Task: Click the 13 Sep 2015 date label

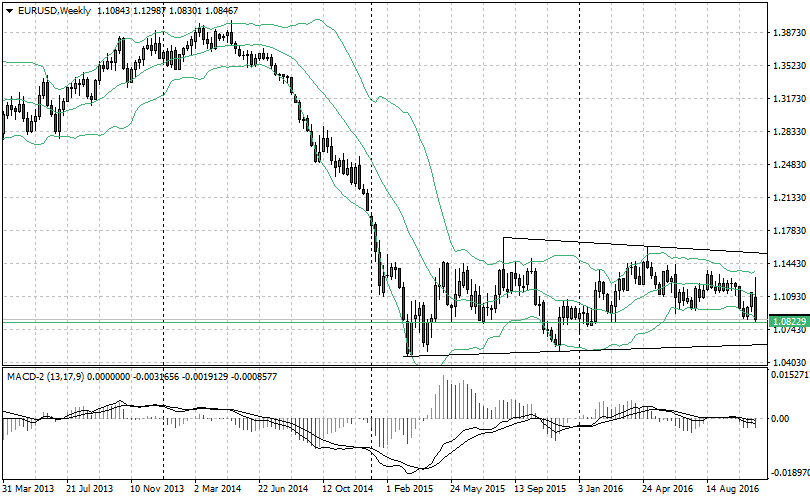Action: [x=540, y=489]
